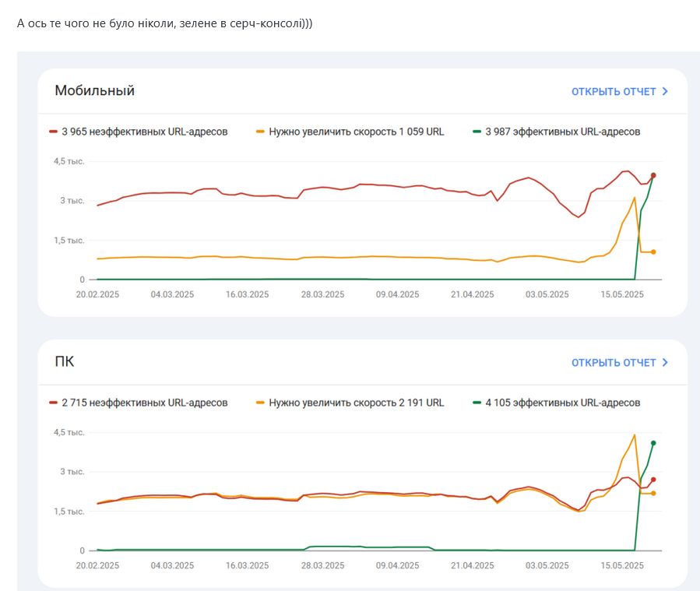The width and height of the screenshot is (700, 591).
Task: Select 'Нужно увеличить скорость 2 191 URL' label
Action: [357, 403]
